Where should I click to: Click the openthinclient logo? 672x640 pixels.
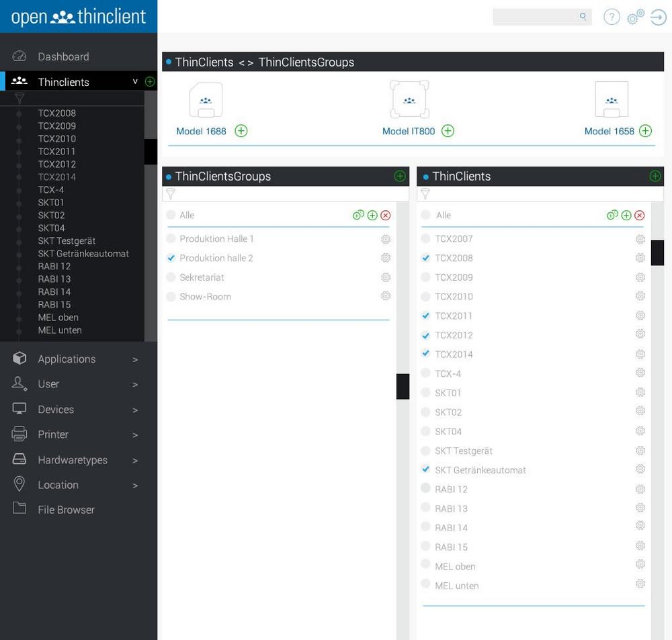point(79,16)
